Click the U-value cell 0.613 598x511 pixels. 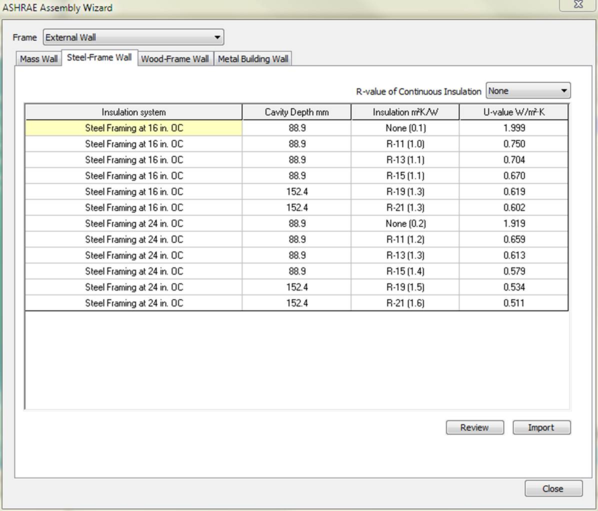(x=514, y=256)
